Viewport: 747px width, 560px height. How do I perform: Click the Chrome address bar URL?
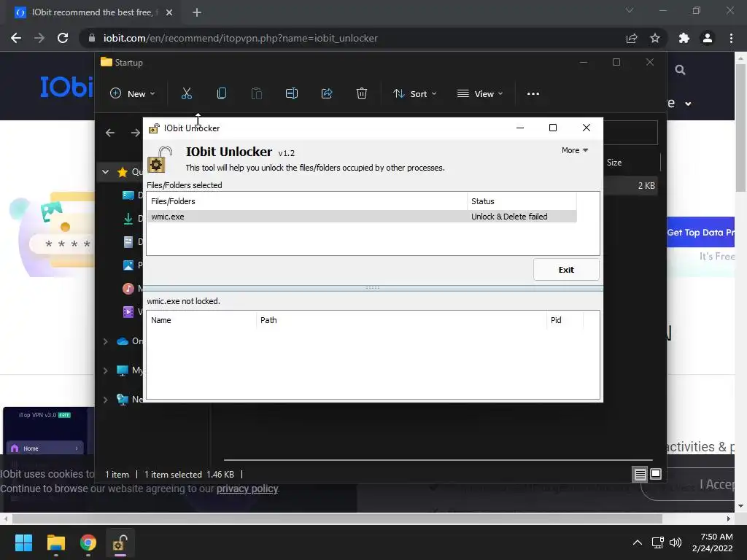click(x=241, y=38)
